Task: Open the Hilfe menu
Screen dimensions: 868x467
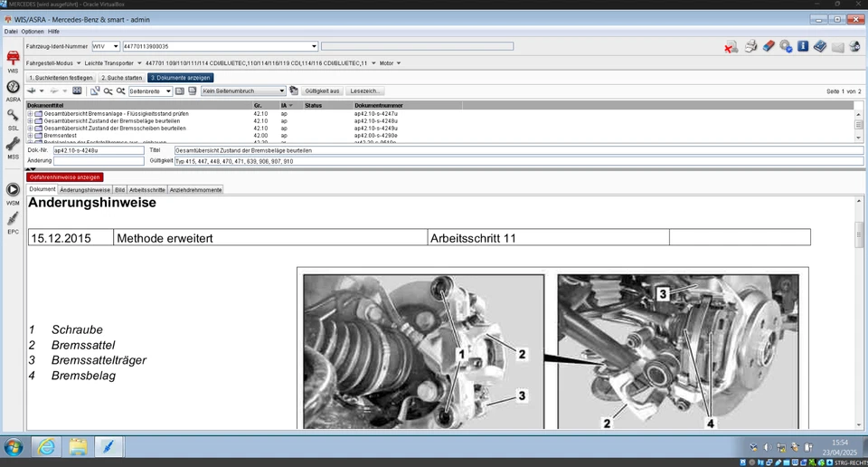Action: coord(53,32)
